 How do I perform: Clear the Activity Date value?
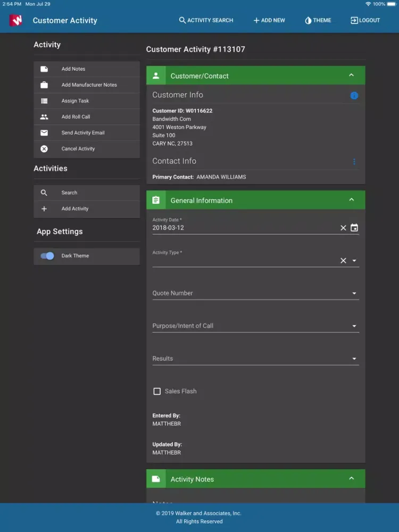(343, 228)
